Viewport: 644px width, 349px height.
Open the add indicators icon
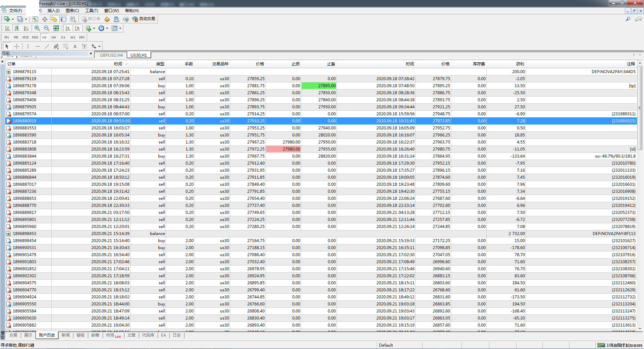[x=89, y=28]
